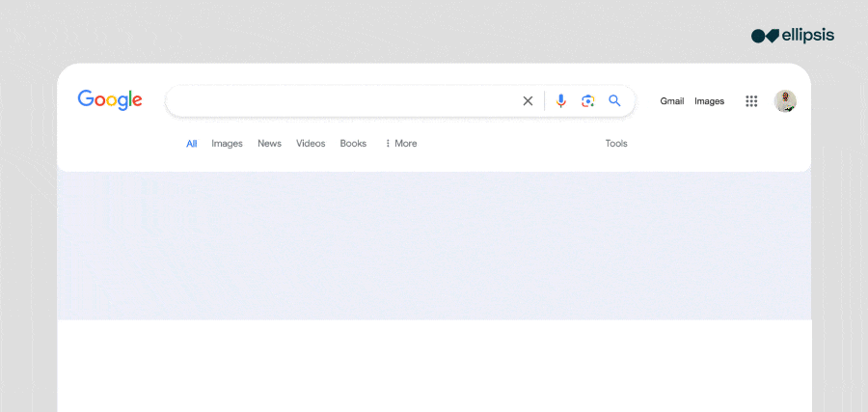
Task: Open the Gmail link
Action: (672, 101)
